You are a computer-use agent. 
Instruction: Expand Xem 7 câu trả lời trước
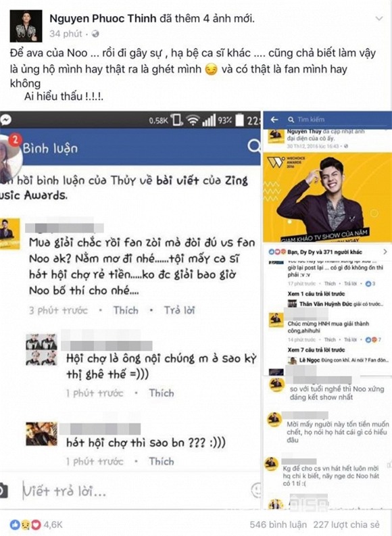[x=316, y=349]
